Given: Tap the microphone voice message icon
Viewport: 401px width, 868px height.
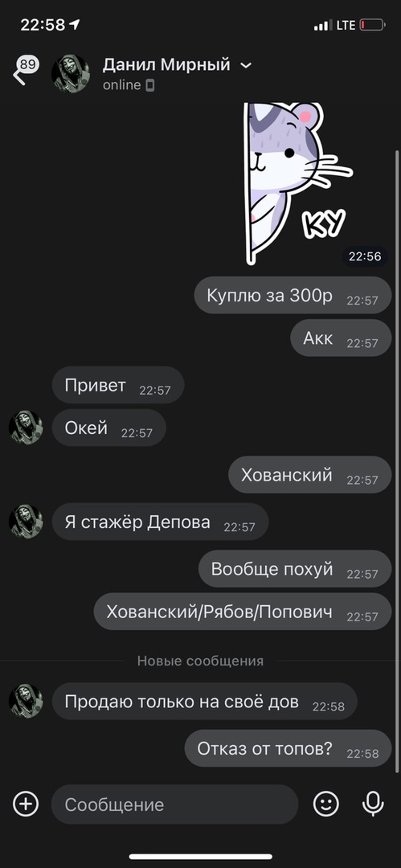Looking at the screenshot, I should pyautogui.click(x=374, y=804).
